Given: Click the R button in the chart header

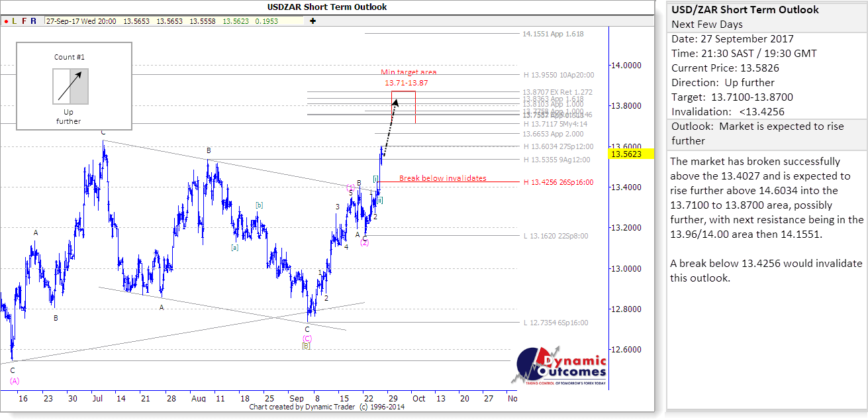Looking at the screenshot, I should (34, 21).
